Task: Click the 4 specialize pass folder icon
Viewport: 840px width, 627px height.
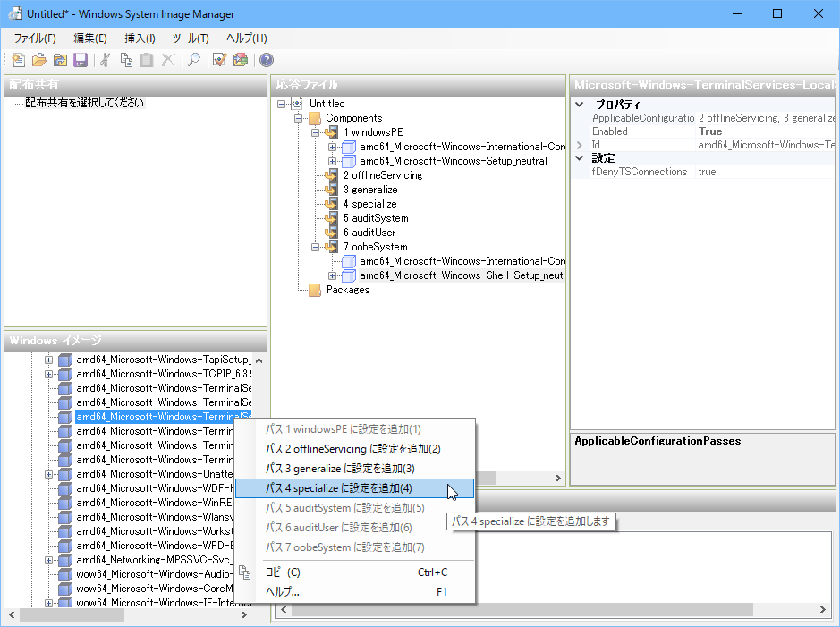Action: click(332, 204)
